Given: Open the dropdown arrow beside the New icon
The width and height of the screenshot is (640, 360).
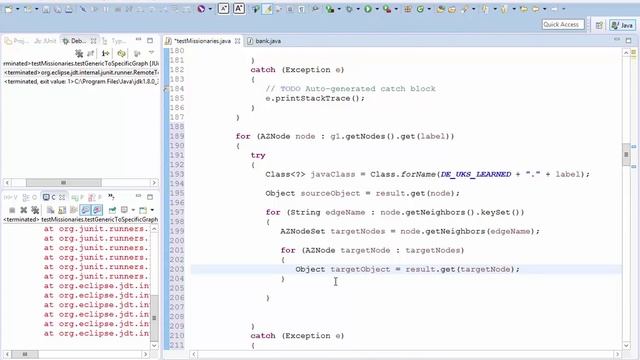Looking at the screenshot, I should point(18,9).
